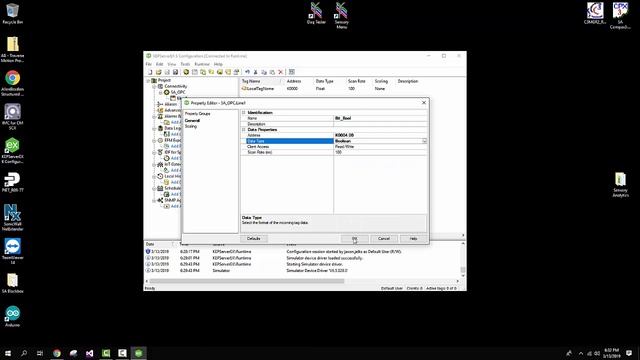Close the Property Editor dialog
The height and width of the screenshot is (360, 640).
click(x=424, y=103)
